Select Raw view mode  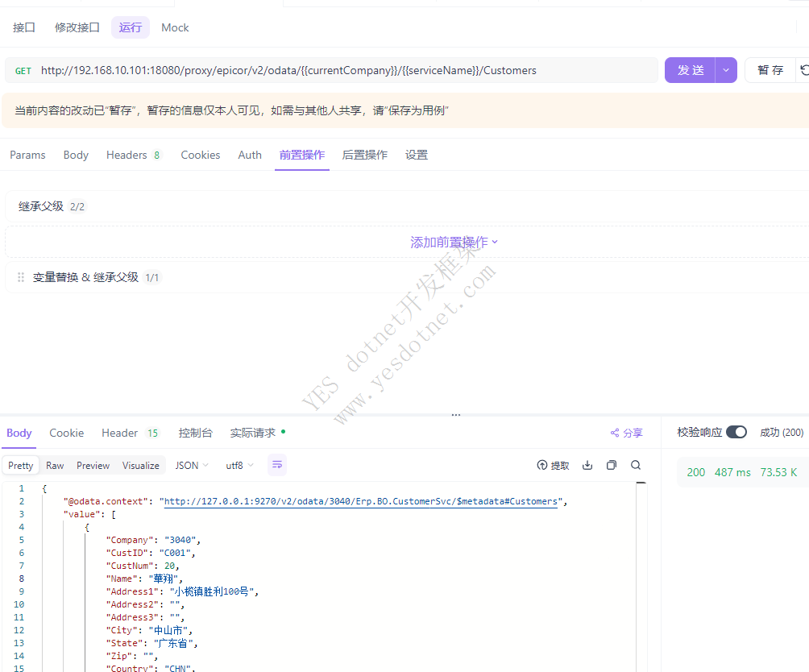point(55,466)
